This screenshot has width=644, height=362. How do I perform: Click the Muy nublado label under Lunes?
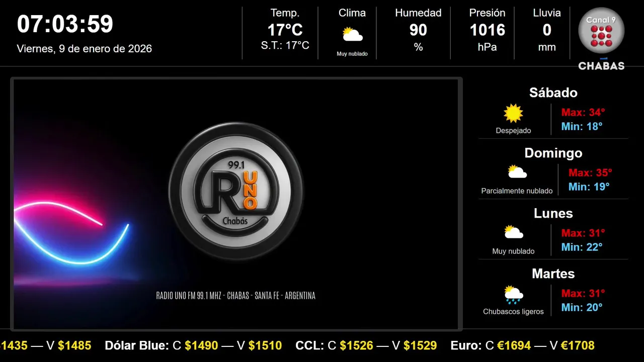click(513, 251)
